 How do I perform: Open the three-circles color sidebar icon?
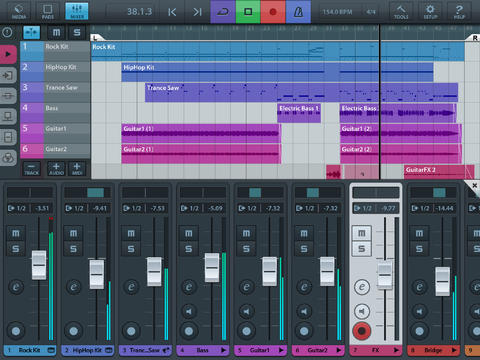(x=8, y=158)
